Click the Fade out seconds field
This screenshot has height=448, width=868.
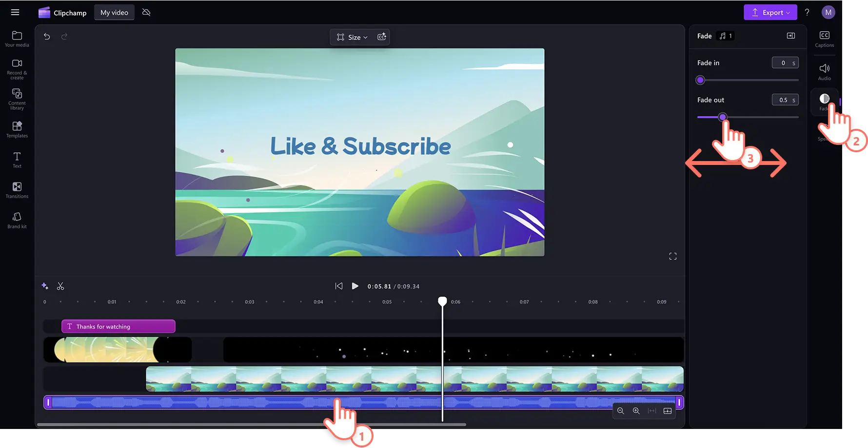coord(785,100)
